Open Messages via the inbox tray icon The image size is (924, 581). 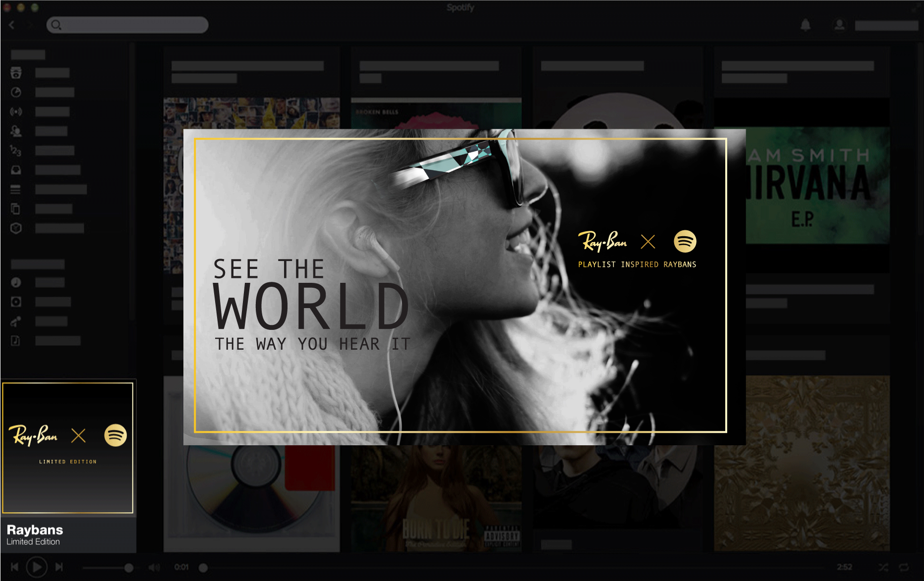(16, 170)
